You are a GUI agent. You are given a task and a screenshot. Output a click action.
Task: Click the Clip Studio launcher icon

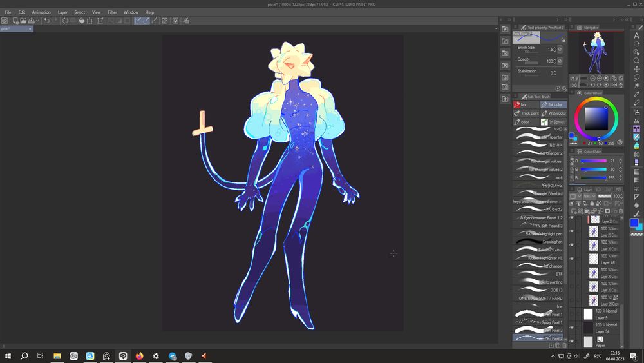point(5,21)
